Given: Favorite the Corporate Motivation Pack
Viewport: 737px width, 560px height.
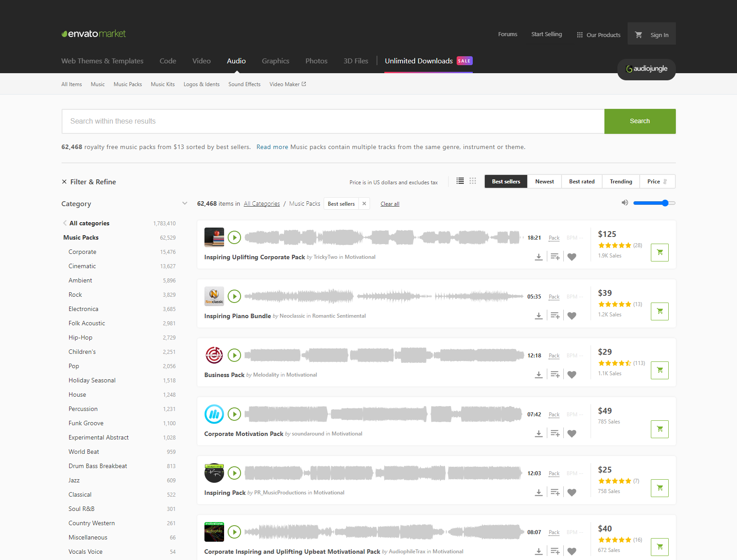Looking at the screenshot, I should 572,433.
